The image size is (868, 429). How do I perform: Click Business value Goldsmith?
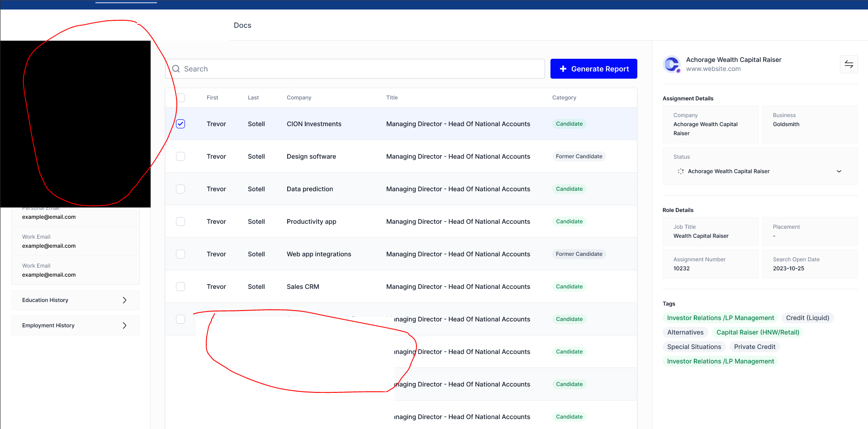[786, 124]
